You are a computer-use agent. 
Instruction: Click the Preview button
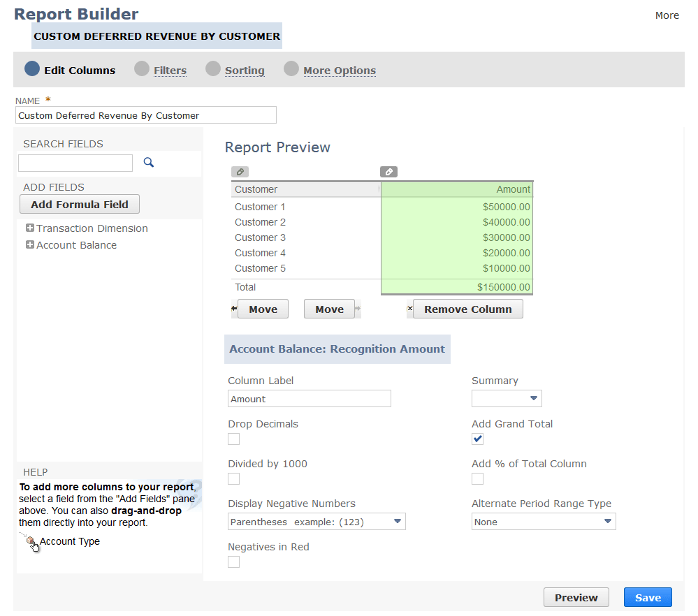tap(576, 597)
